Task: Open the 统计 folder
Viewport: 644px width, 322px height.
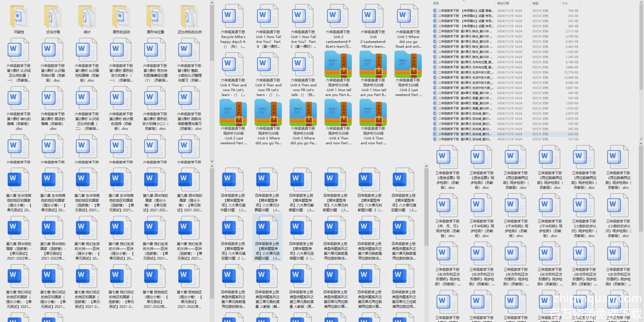Action: (x=87, y=18)
